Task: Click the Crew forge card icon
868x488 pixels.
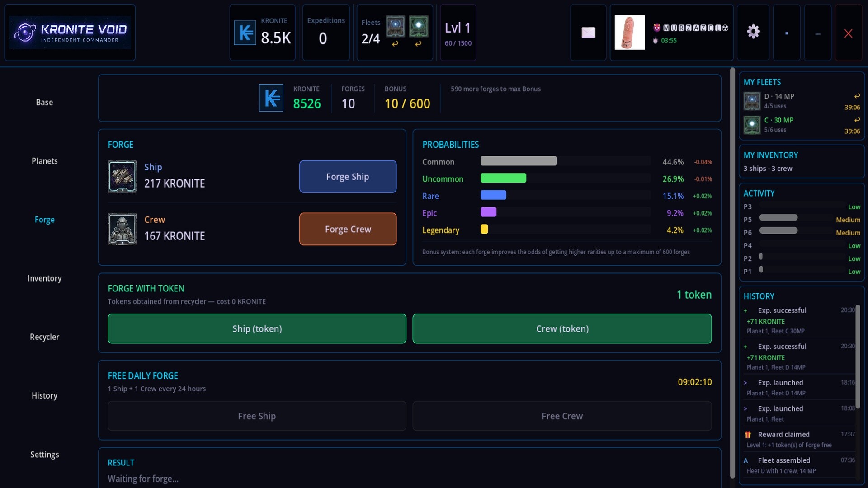Action: tap(122, 229)
